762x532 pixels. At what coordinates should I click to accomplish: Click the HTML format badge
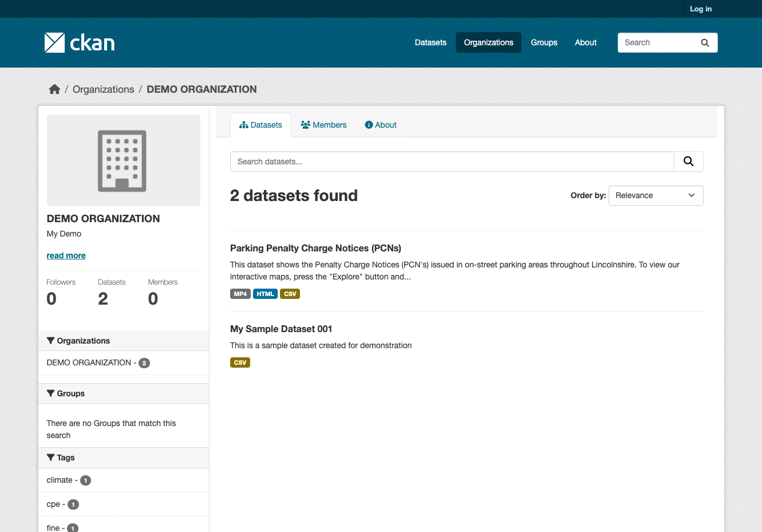[x=265, y=294]
